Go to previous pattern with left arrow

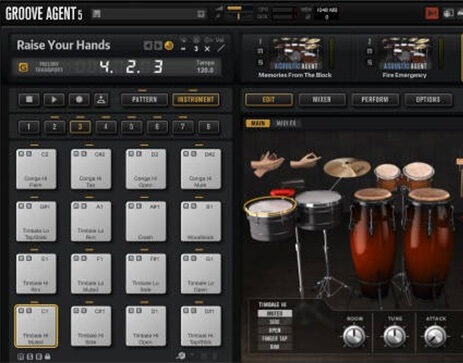click(148, 45)
